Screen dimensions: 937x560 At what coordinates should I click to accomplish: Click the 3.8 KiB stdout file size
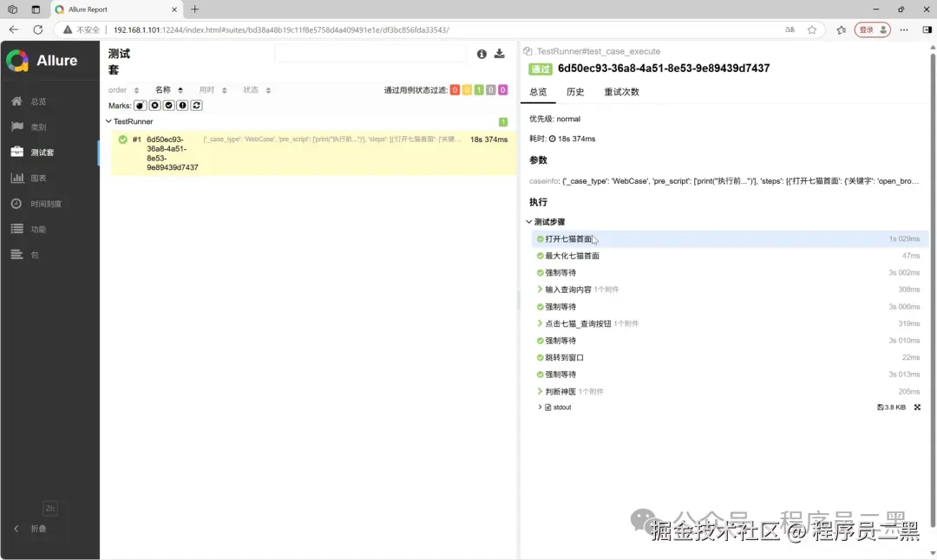pyautogui.click(x=892, y=407)
